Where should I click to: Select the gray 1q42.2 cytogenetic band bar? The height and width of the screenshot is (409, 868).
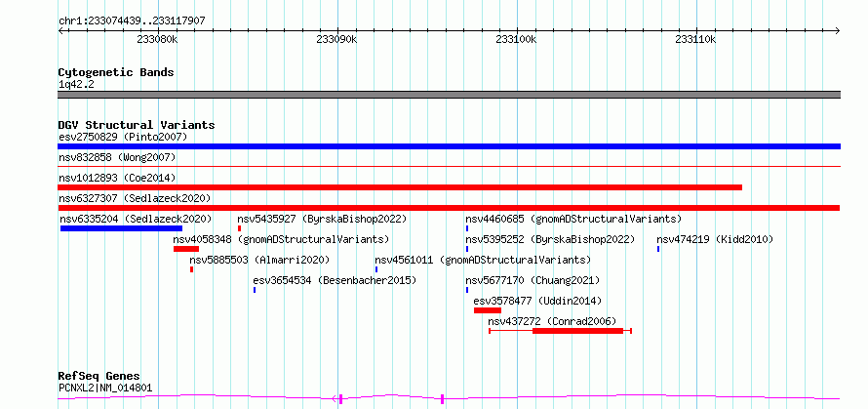pos(449,95)
